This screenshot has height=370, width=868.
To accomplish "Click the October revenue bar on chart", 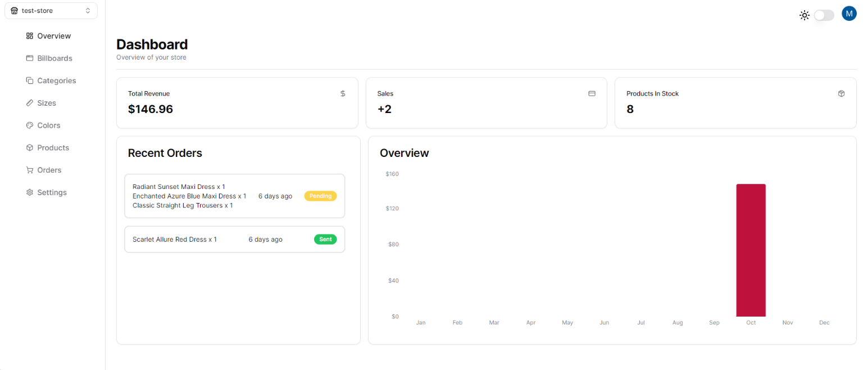I will [751, 250].
